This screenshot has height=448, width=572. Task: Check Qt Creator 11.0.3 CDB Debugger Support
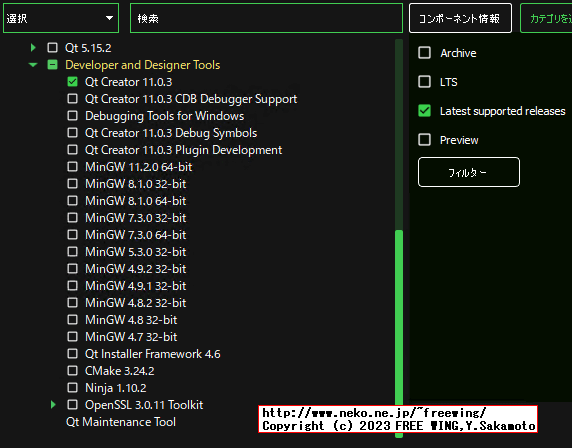(73, 99)
